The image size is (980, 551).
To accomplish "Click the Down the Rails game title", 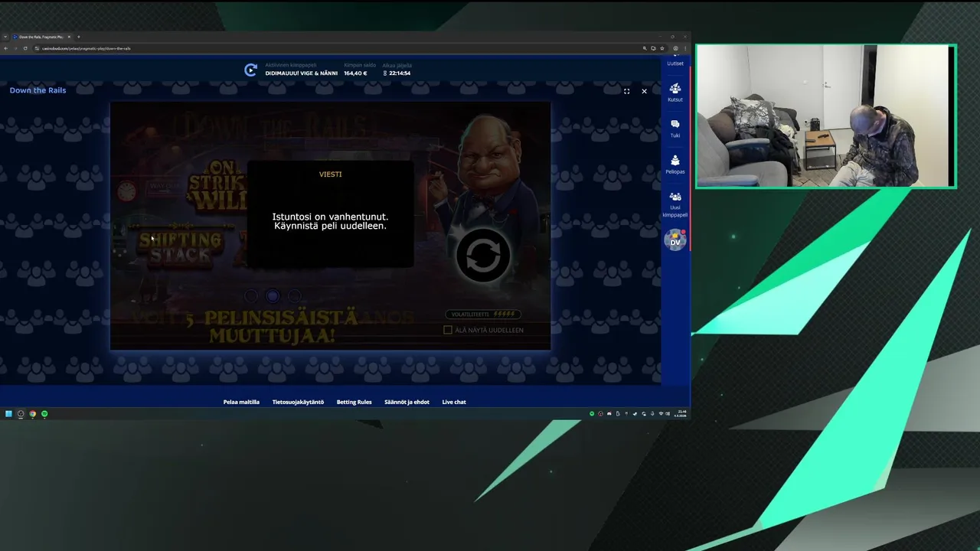I will [x=38, y=90].
